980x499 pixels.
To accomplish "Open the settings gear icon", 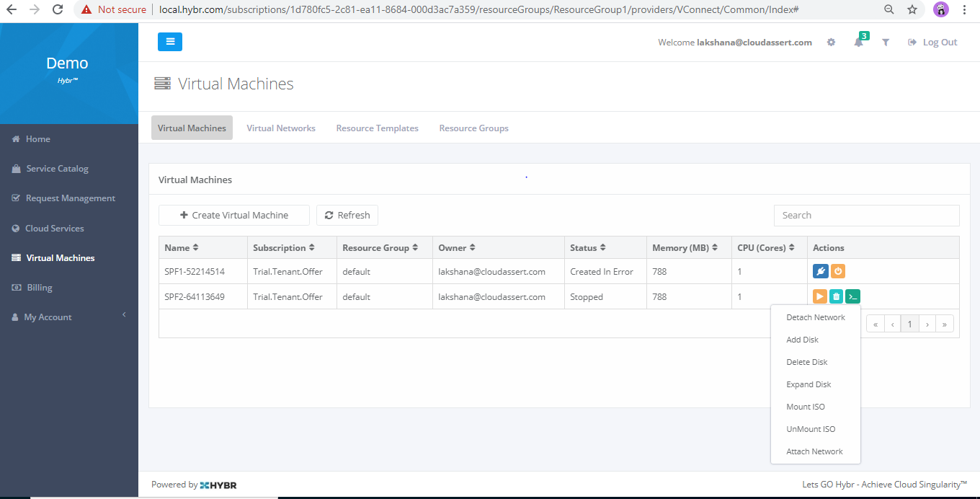I will pyautogui.click(x=831, y=42).
